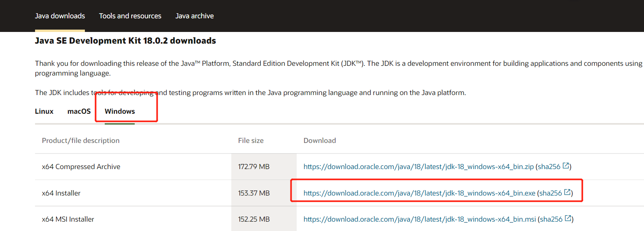This screenshot has width=644, height=231.
Task: Click the 152.25 MB file size
Action: (x=254, y=219)
